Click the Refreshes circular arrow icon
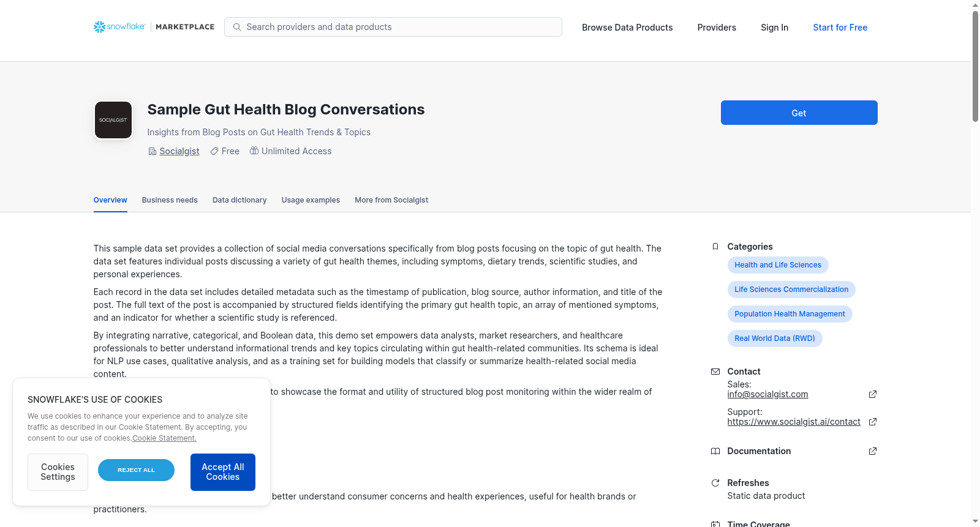980x527 pixels. coord(715,483)
